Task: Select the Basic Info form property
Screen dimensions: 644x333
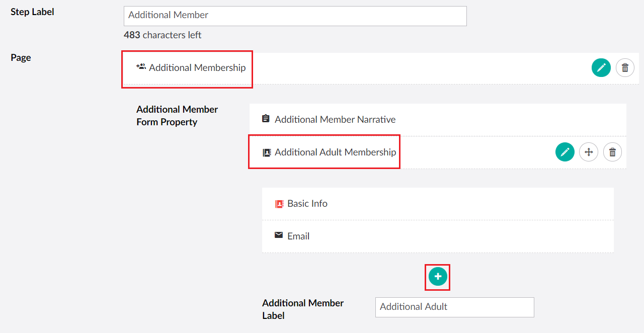Action: click(x=307, y=203)
